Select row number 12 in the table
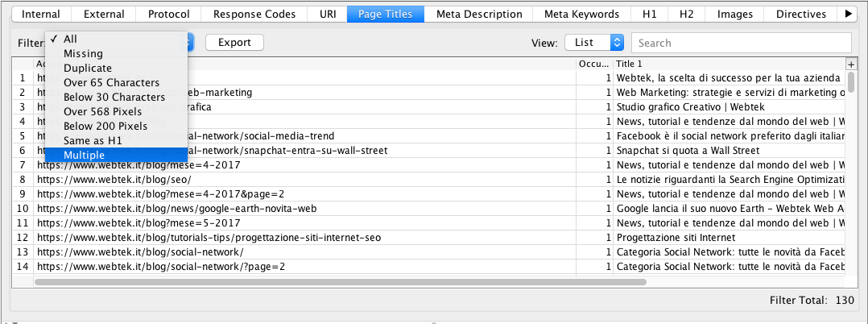This screenshot has height=324, width=868. click(x=23, y=238)
